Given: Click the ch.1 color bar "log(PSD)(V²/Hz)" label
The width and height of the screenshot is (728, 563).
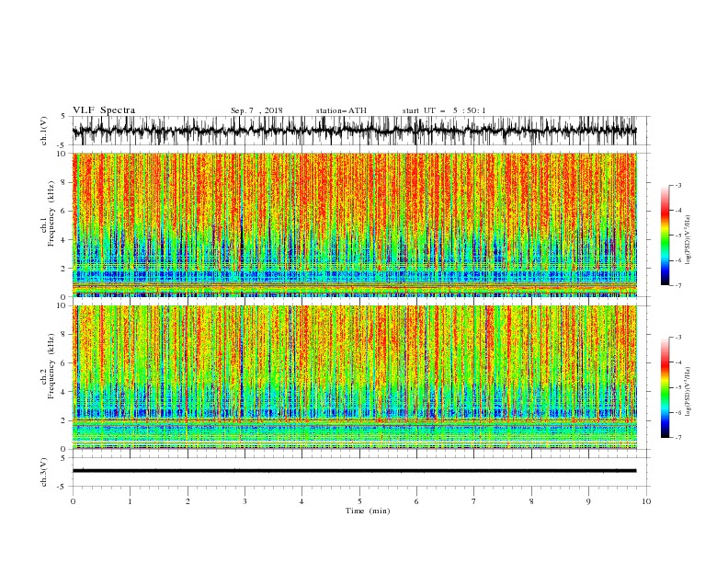Looking at the screenshot, I should click(688, 240).
